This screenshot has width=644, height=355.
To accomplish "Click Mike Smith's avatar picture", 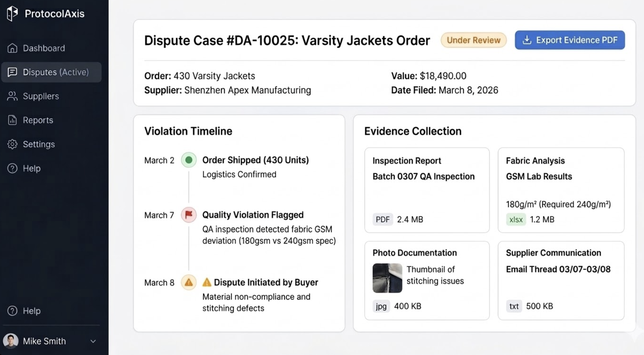I will (x=11, y=341).
